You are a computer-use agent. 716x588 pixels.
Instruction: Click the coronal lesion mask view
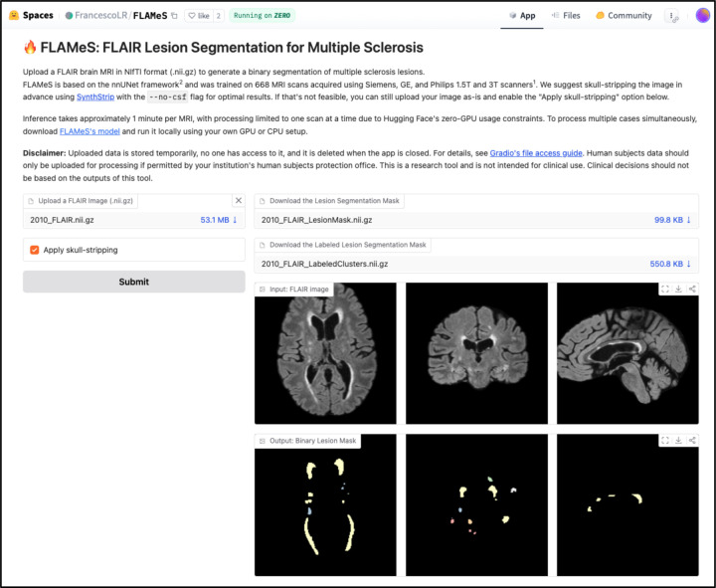tap(476, 504)
